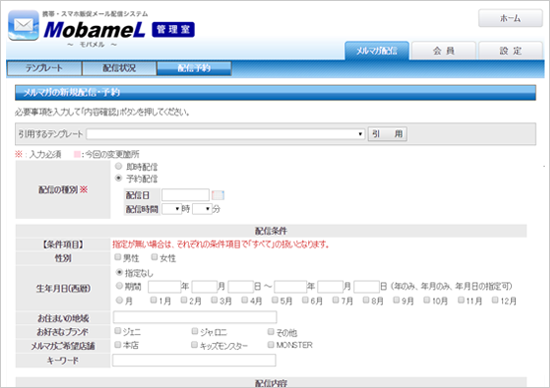Click the ホーム button
This screenshot has width=550, height=388.
(510, 18)
